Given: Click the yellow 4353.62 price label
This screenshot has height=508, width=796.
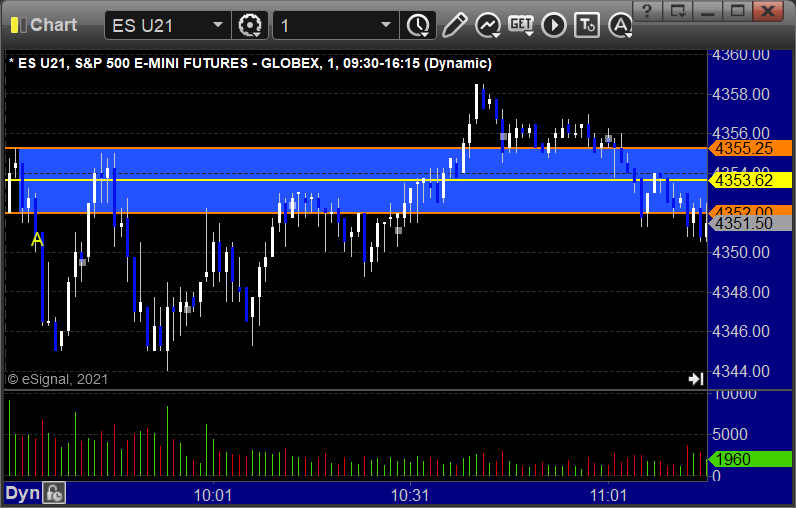Looking at the screenshot, I should [x=750, y=180].
